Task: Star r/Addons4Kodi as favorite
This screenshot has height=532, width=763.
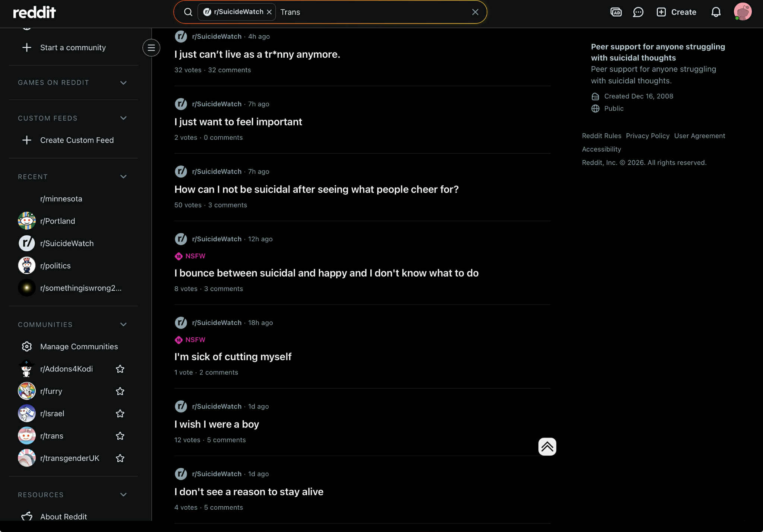Action: click(120, 369)
